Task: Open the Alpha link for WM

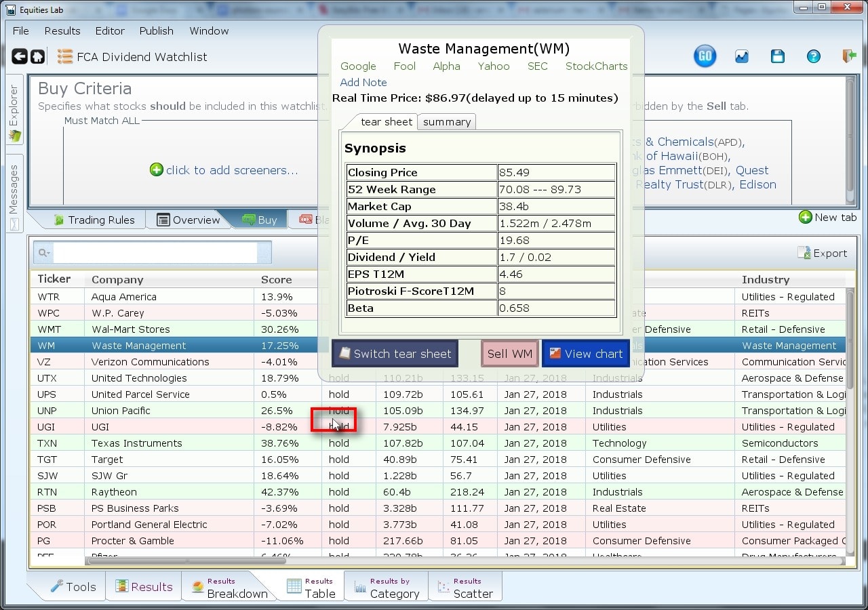Action: click(446, 66)
